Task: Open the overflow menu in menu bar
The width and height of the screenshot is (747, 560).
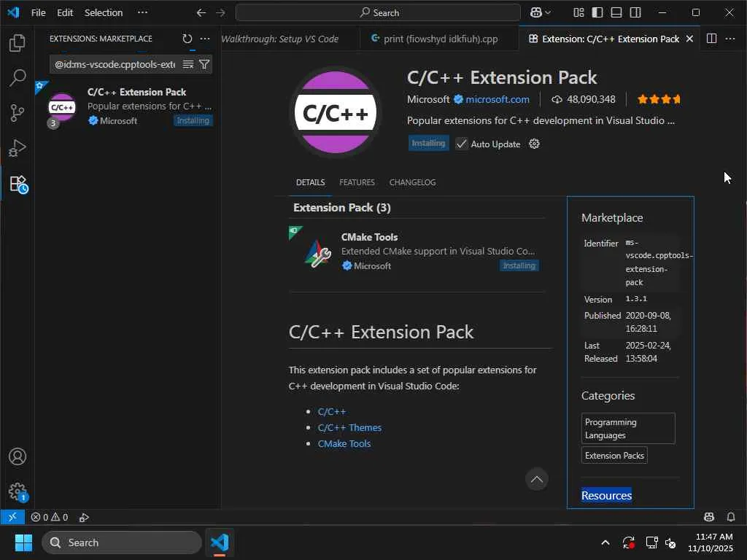Action: click(x=142, y=13)
